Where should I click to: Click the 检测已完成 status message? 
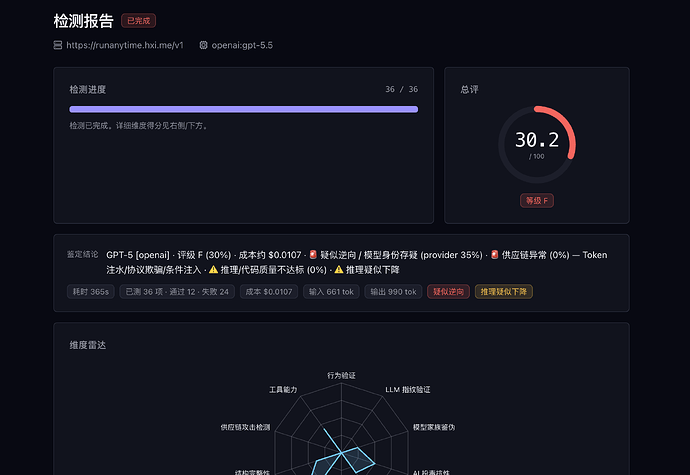pyautogui.click(x=138, y=126)
